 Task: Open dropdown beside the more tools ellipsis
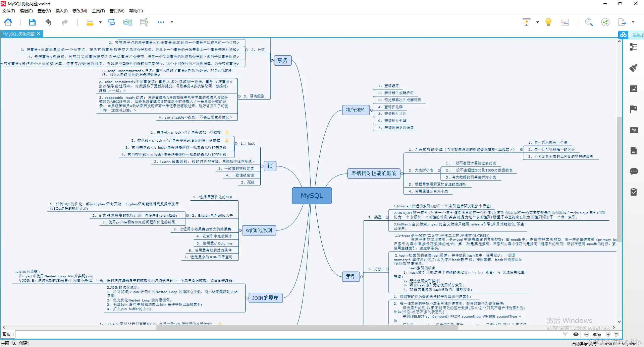click(172, 22)
